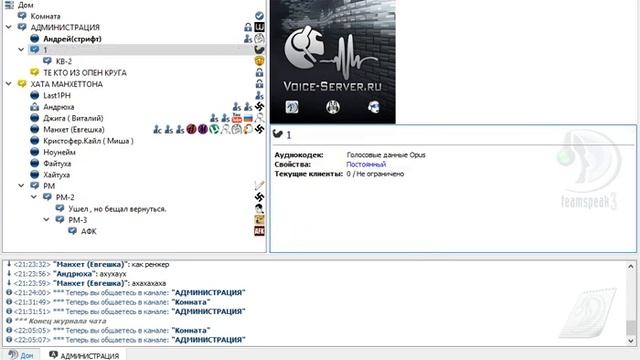This screenshot has width=640, height=360.
Task: Click black Ш icon on АДМИНИСТРАЦИЯ row
Action: point(260,27)
